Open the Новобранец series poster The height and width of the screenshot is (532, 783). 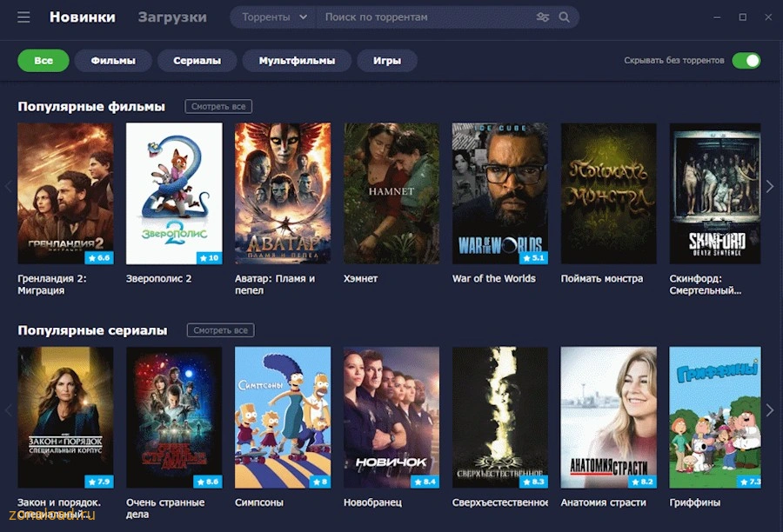[x=391, y=417]
